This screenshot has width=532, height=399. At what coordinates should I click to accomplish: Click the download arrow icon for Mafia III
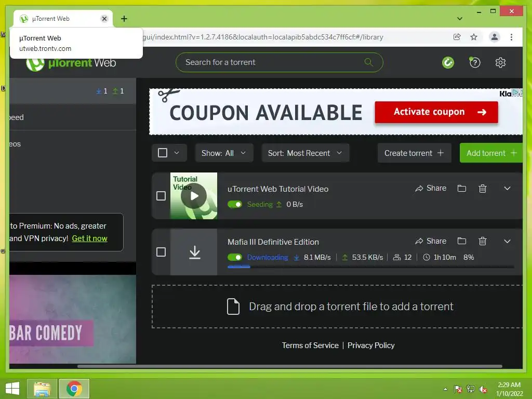[194, 252]
